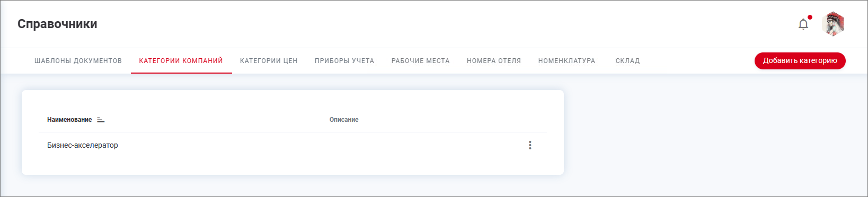This screenshot has width=868, height=197.
Task: Click the blank area right of the table card
Action: [x=715, y=132]
